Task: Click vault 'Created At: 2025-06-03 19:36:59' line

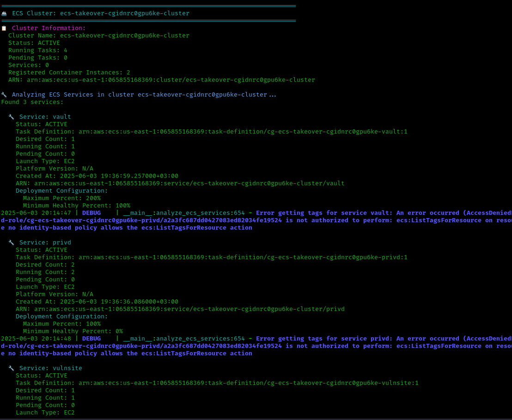Action: 97,176
